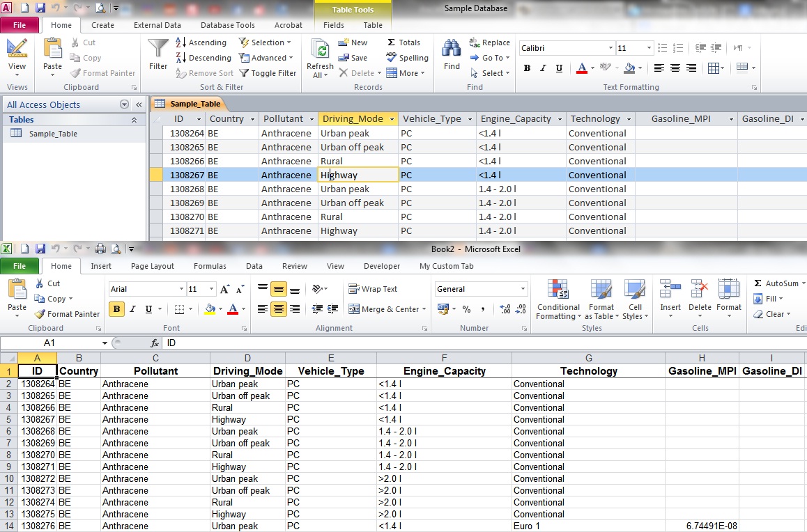Click the Excel Save icon in quick access toolbar

[x=40, y=249]
